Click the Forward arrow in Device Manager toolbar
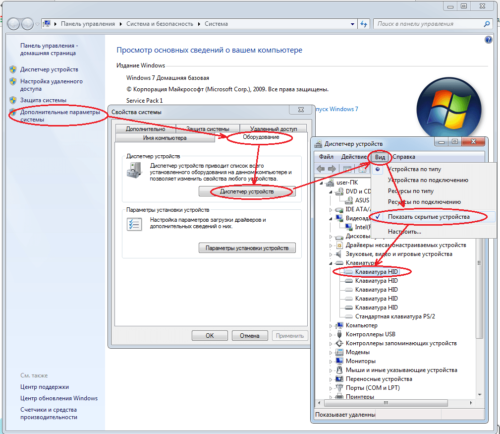500x434 pixels. (332, 169)
